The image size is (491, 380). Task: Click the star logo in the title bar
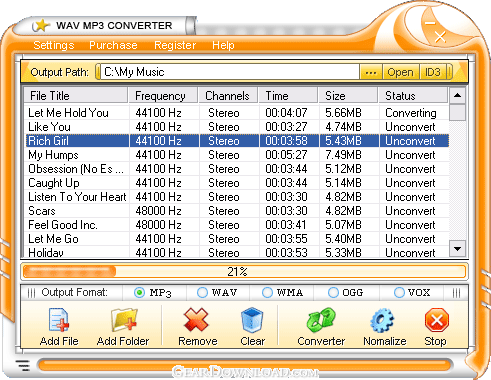tap(42, 26)
